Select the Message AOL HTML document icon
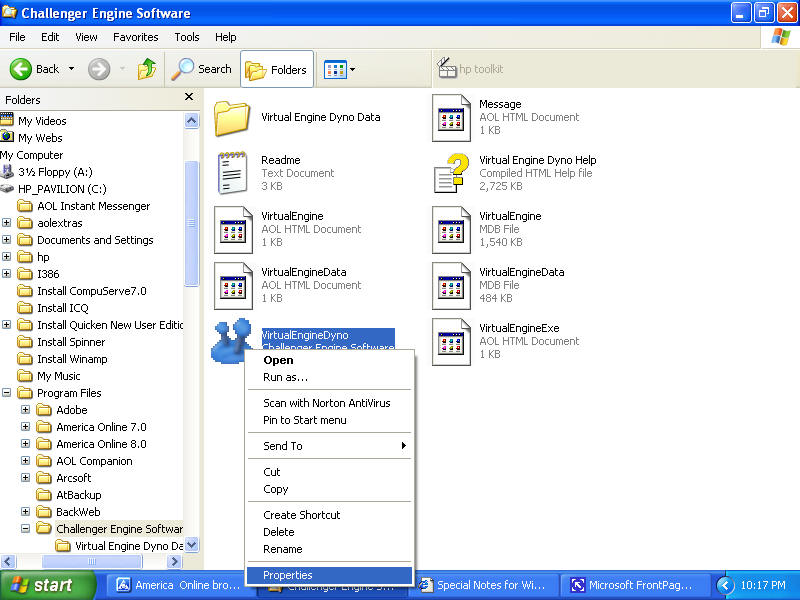The height and width of the screenshot is (600, 800). click(x=451, y=118)
